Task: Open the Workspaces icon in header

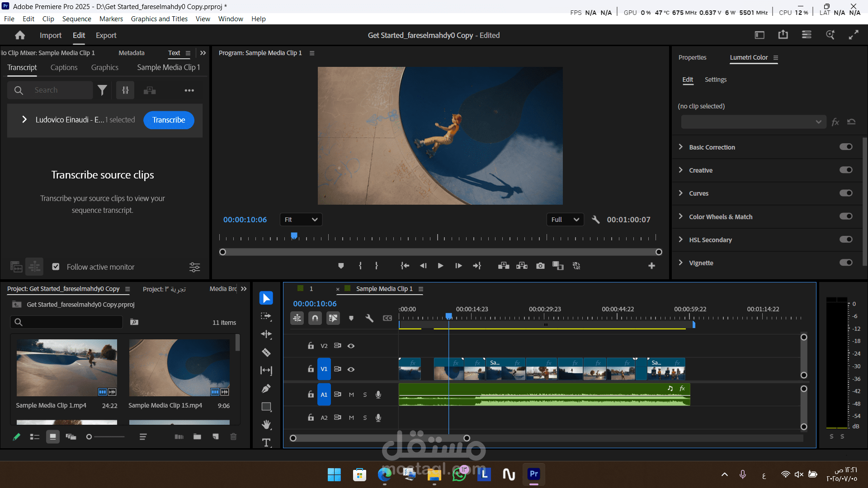Action: click(x=807, y=35)
